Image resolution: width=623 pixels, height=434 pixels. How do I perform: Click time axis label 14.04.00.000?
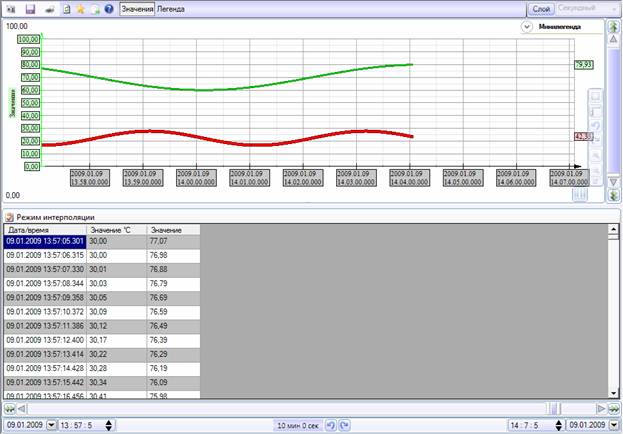pyautogui.click(x=410, y=178)
